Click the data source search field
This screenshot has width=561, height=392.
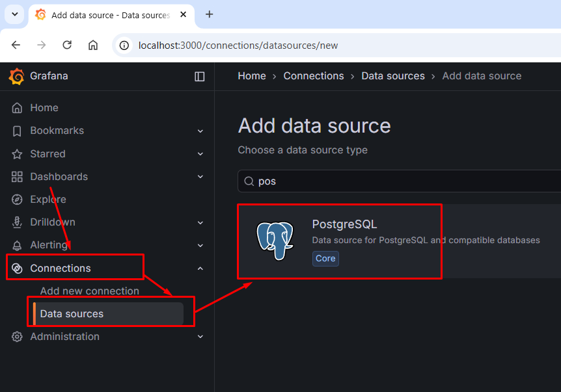(404, 181)
